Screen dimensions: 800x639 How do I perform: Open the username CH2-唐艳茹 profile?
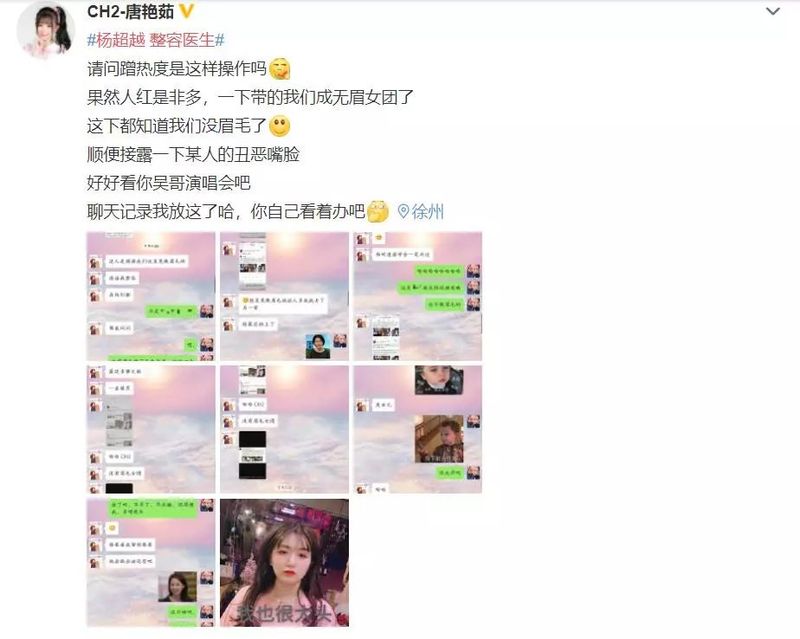point(131,11)
